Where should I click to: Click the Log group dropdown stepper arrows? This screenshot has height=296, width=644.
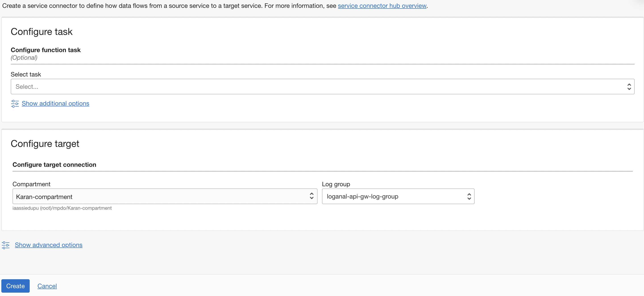pyautogui.click(x=469, y=196)
